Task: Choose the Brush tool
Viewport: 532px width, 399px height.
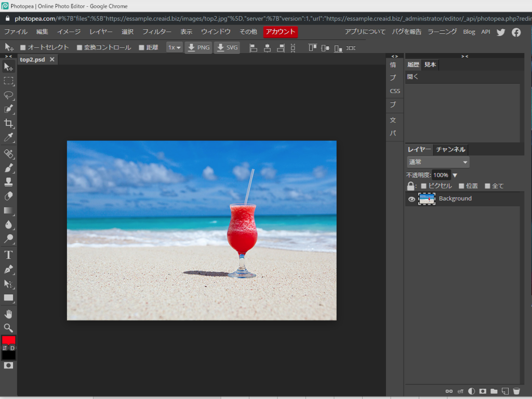Action: (8, 168)
